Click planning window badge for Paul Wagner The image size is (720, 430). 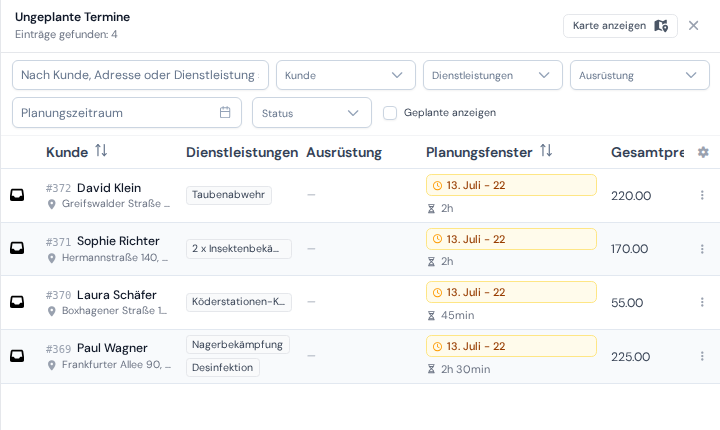pos(511,346)
